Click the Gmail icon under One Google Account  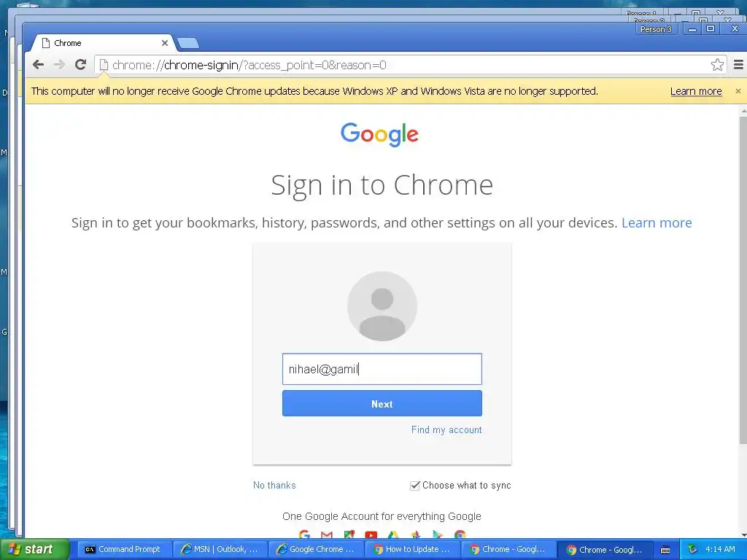tap(327, 535)
